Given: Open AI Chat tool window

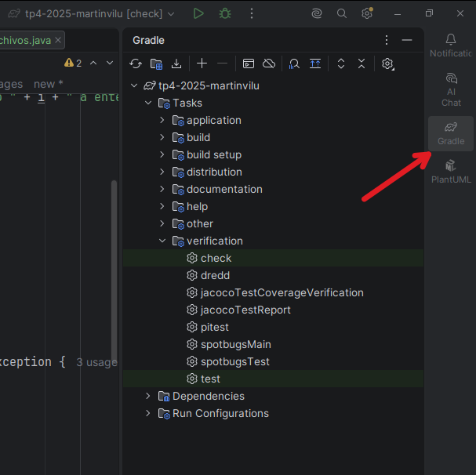Looking at the screenshot, I should click(x=451, y=89).
